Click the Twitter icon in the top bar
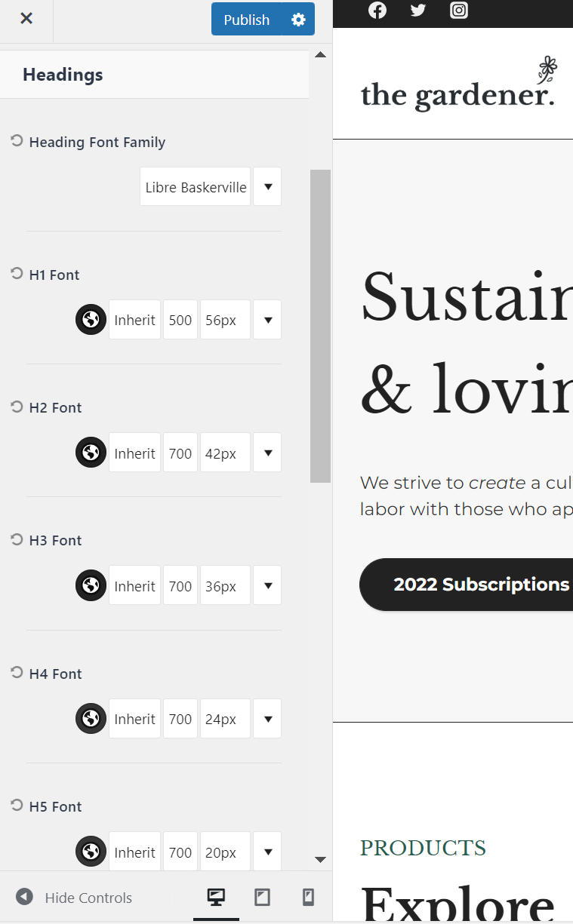This screenshot has width=573, height=924. pos(417,10)
